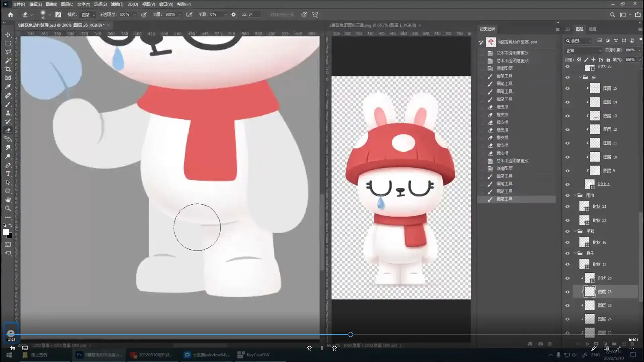Select the Horizontal Type tool

(8, 174)
